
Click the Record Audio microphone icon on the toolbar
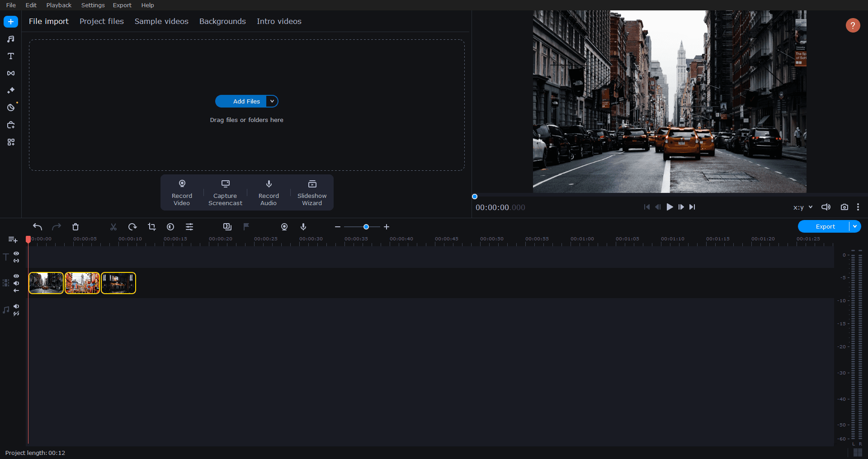303,227
